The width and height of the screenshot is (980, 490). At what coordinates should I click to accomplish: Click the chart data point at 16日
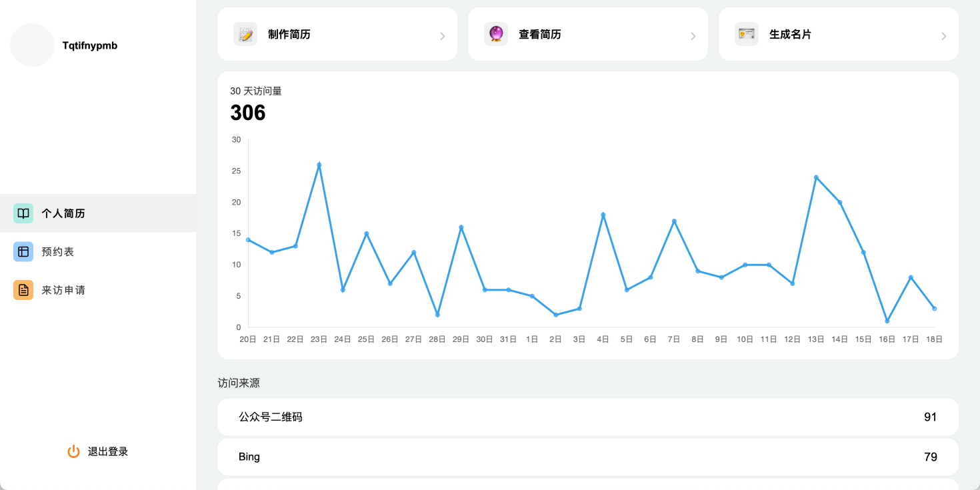pos(887,321)
